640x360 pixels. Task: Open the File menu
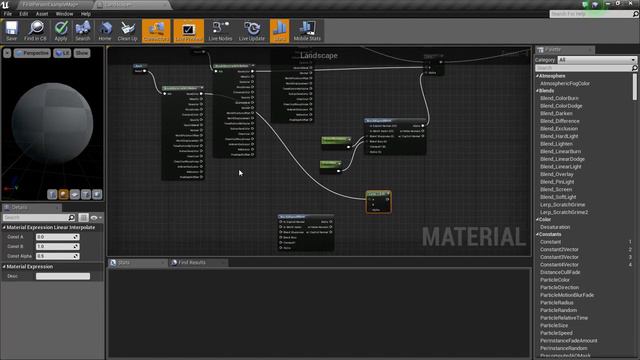coord(8,14)
